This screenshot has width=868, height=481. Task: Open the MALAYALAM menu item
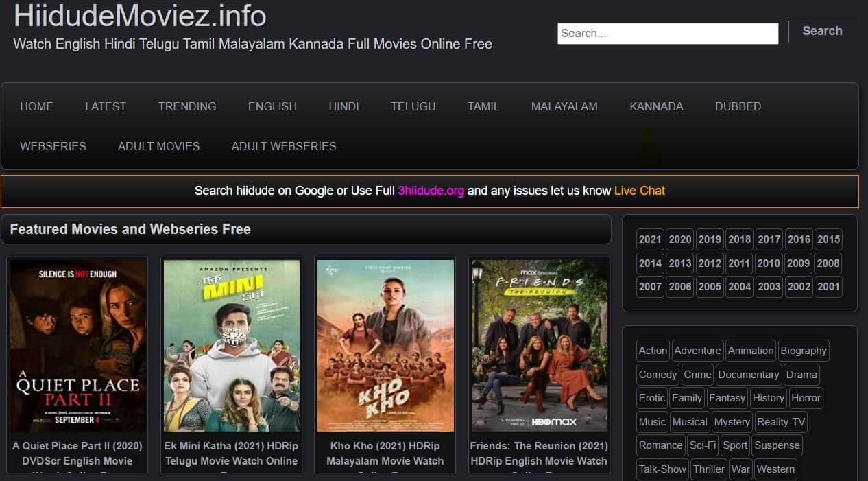pos(564,106)
